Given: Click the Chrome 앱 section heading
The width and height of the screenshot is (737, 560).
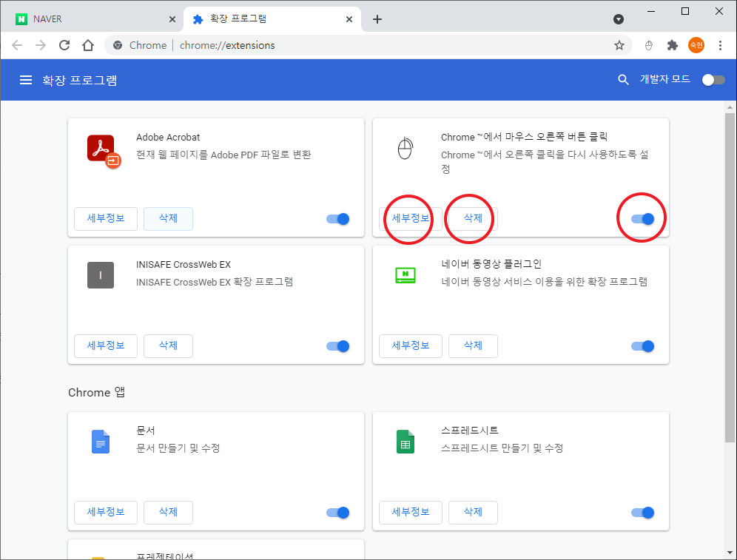Looking at the screenshot, I should coord(97,392).
